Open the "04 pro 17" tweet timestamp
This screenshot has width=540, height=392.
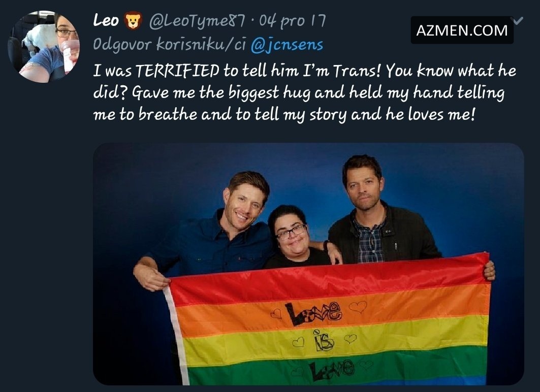(292, 21)
